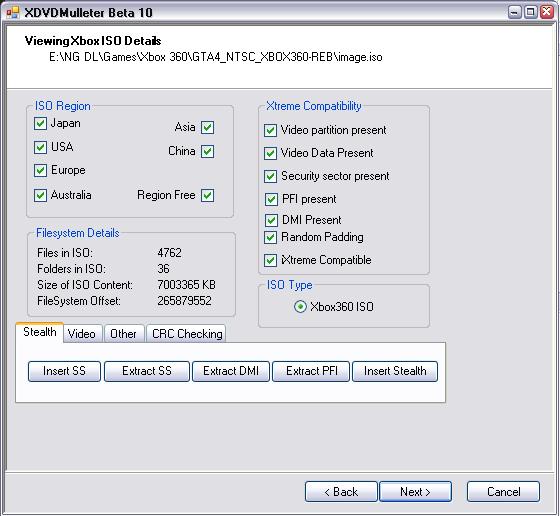Toggle Video partition present checkbox
This screenshot has width=560, height=516.
[x=270, y=130]
